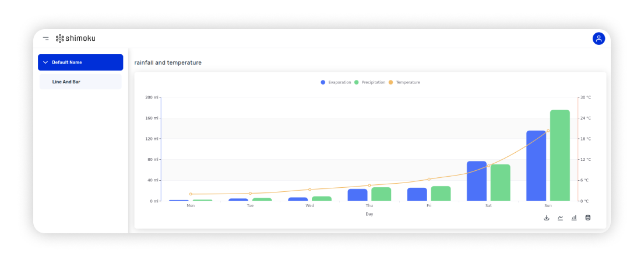
Task: Toggle Precipitation series in legend
Action: (369, 82)
